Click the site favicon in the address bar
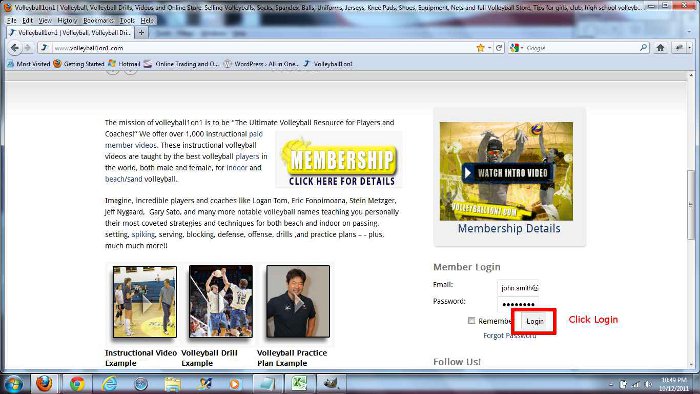 click(x=44, y=48)
